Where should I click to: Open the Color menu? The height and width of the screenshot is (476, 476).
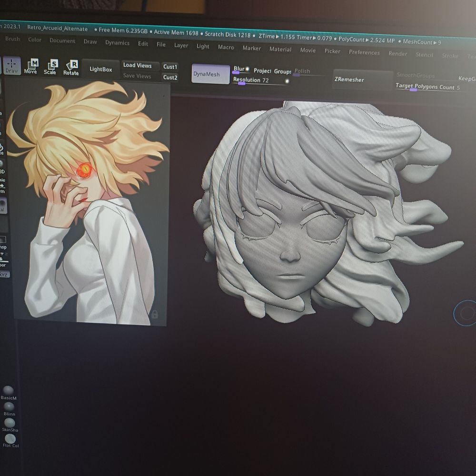[x=35, y=40]
